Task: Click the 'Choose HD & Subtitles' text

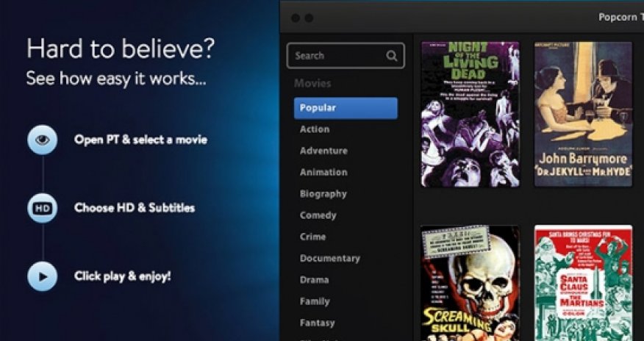Action: (135, 208)
